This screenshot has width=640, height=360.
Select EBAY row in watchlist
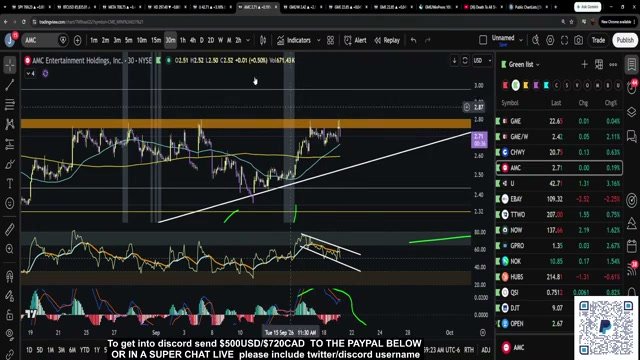click(559, 199)
